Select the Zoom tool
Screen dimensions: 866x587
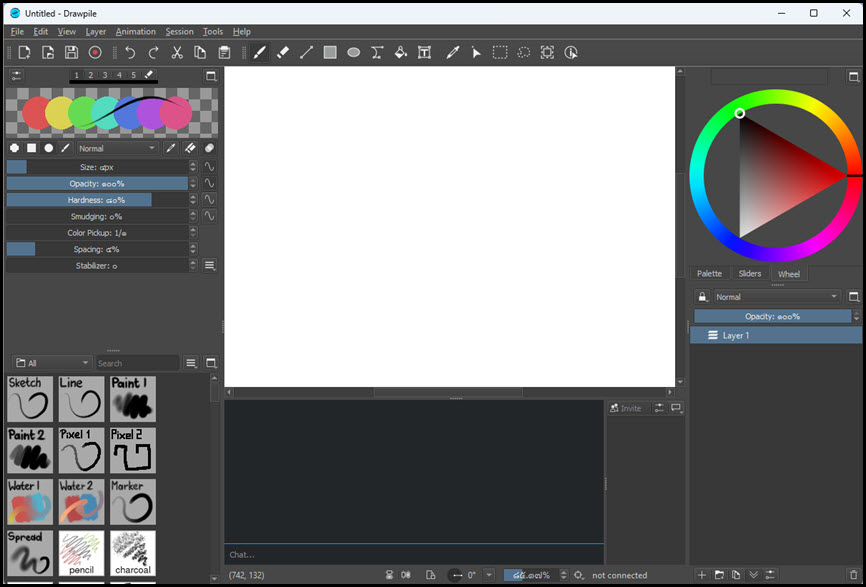pyautogui.click(x=547, y=52)
